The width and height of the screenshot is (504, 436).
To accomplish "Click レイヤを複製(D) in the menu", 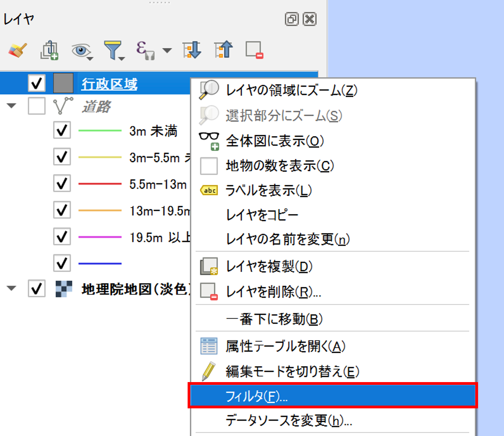I will pos(269,267).
